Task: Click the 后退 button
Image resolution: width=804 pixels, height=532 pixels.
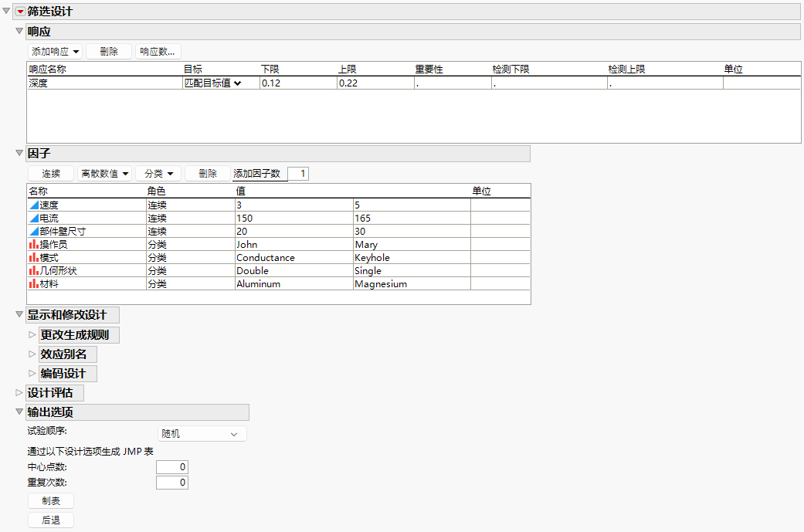Action: [51, 520]
